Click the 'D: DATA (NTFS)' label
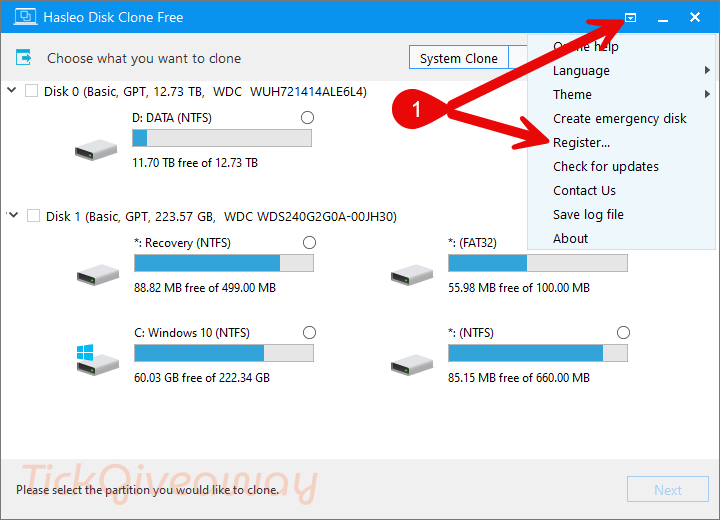Screen dimensions: 720x520 pos(172,118)
